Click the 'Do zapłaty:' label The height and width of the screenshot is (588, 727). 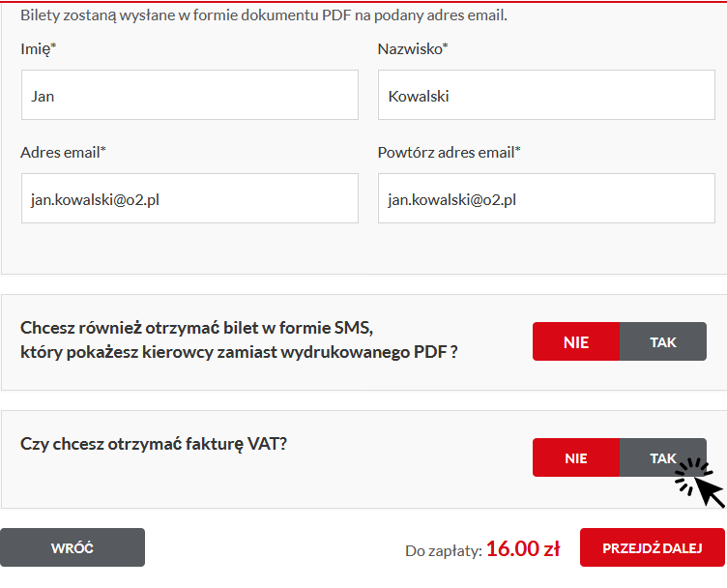tap(444, 551)
